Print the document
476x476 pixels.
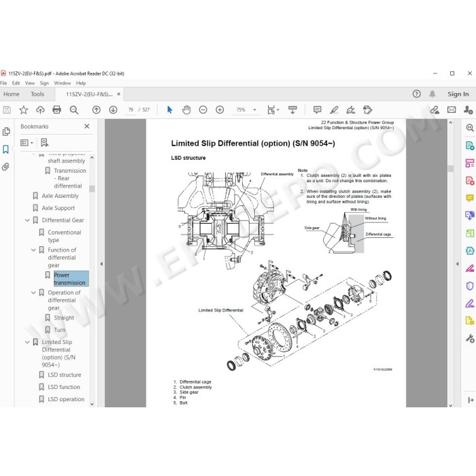[x=56, y=110]
